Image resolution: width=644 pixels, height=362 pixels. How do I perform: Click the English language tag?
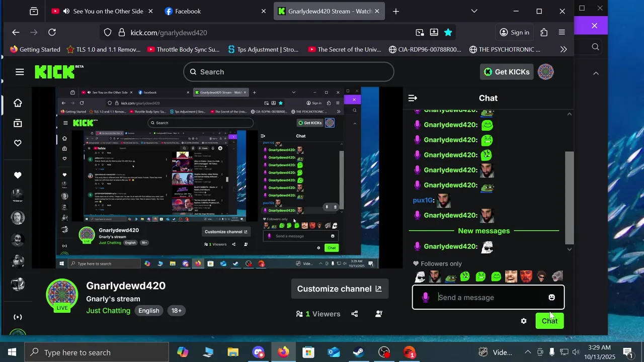(x=149, y=311)
